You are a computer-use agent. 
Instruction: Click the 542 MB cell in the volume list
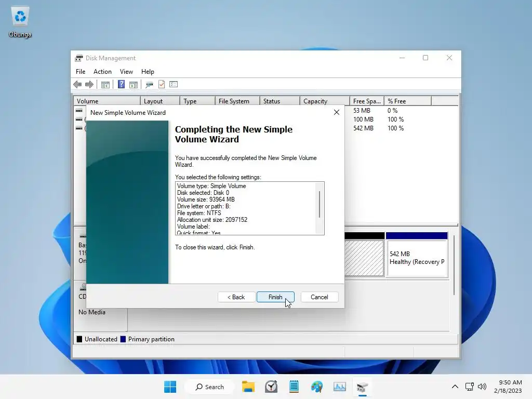point(363,128)
